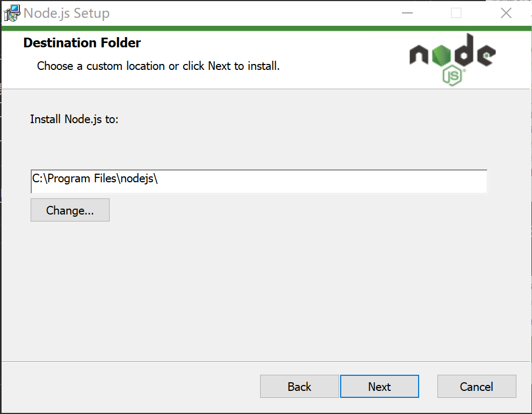Click the green banner stripe under title bar
The image size is (532, 414).
[266, 28]
